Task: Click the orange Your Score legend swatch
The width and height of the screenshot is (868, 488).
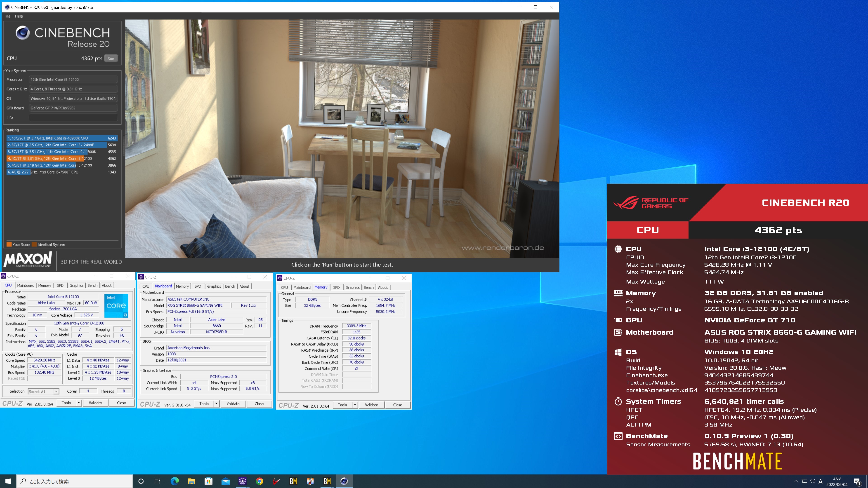Action: coord(9,244)
